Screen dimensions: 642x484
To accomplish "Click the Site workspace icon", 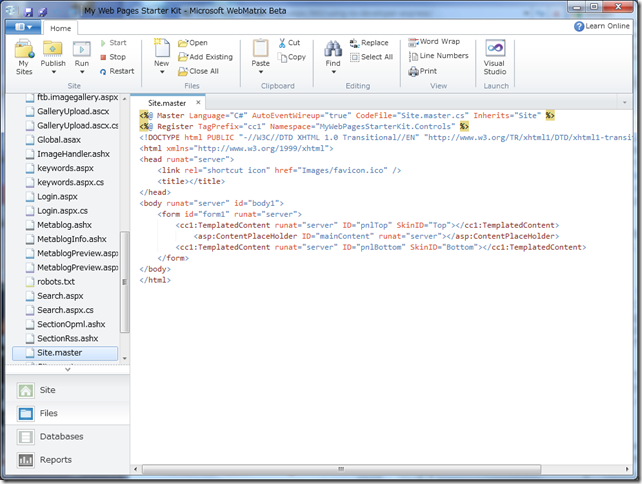I will point(25,390).
